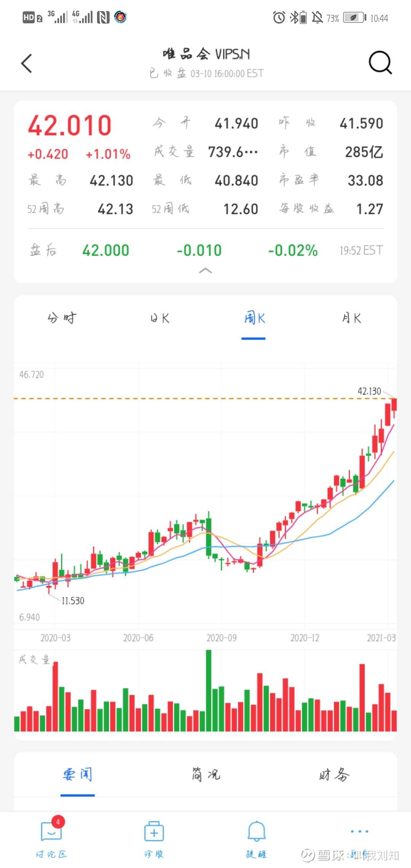Tap the previous close 41.590
Viewport: 411px width, 868px height.
coord(361,123)
